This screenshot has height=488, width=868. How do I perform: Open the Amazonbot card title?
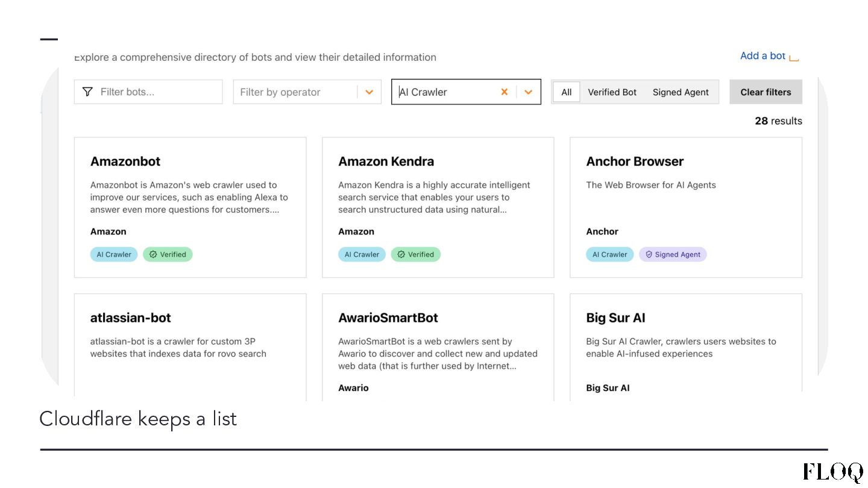point(125,161)
